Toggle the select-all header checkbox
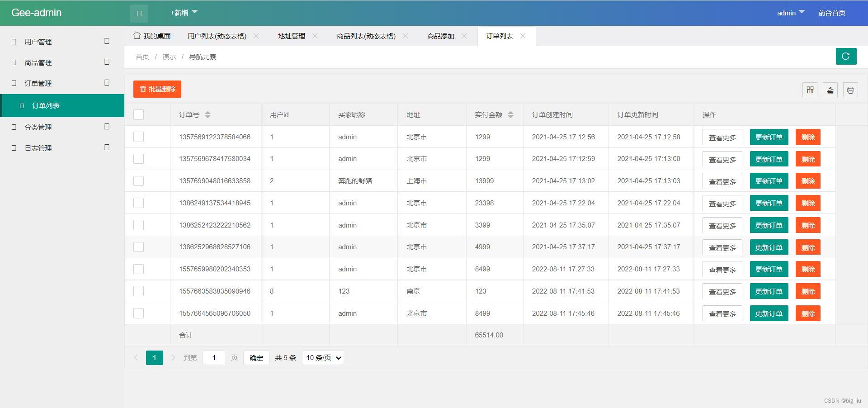Viewport: 868px width, 408px height. click(139, 114)
